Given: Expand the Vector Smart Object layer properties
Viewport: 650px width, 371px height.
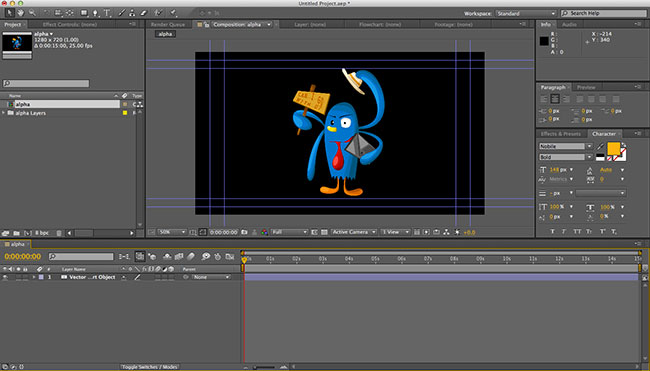Looking at the screenshot, I should coord(34,277).
